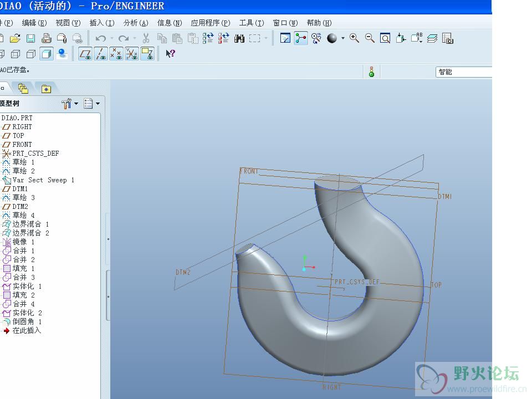
Task: Click the Repaint screen icon
Action: point(285,38)
